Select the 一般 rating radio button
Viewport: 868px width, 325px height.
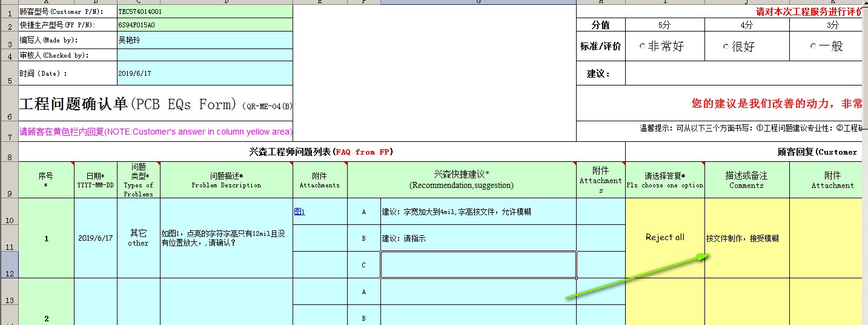[x=813, y=46]
